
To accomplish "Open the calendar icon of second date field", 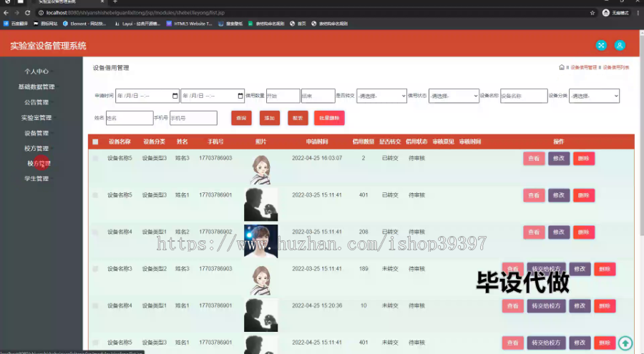I will tap(240, 96).
